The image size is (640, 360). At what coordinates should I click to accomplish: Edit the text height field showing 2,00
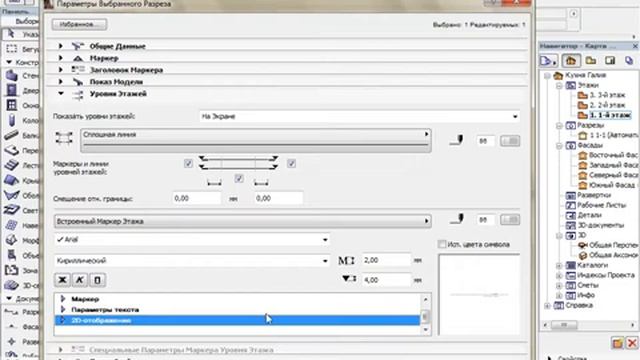coord(386,260)
